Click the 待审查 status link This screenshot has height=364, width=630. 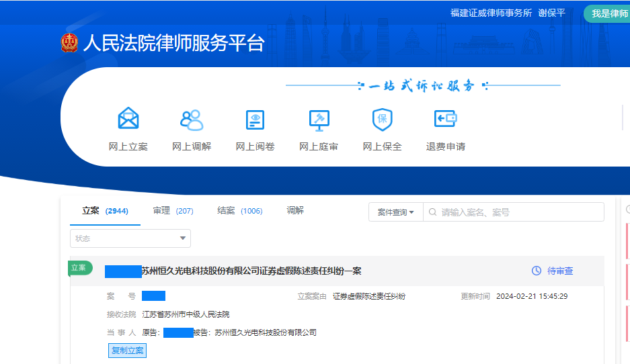560,271
